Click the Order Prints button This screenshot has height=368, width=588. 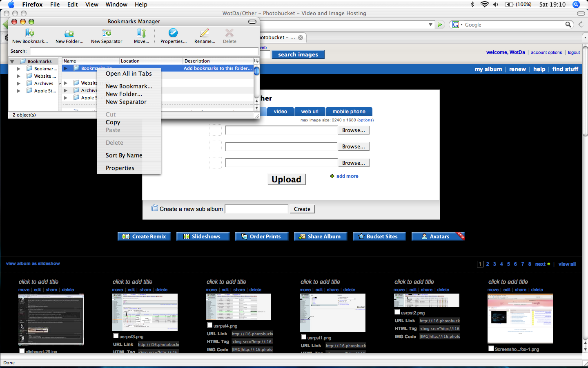click(x=262, y=236)
